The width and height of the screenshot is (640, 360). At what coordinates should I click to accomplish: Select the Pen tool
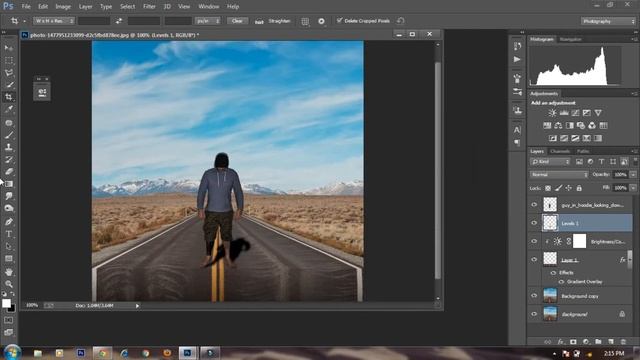(x=9, y=222)
